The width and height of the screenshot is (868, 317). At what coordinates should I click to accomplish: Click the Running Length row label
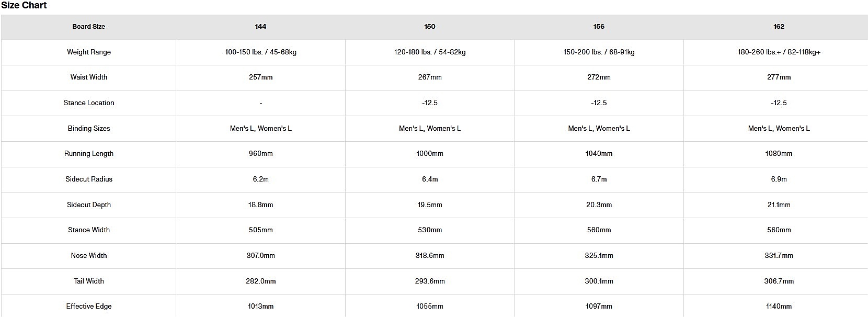coord(89,154)
